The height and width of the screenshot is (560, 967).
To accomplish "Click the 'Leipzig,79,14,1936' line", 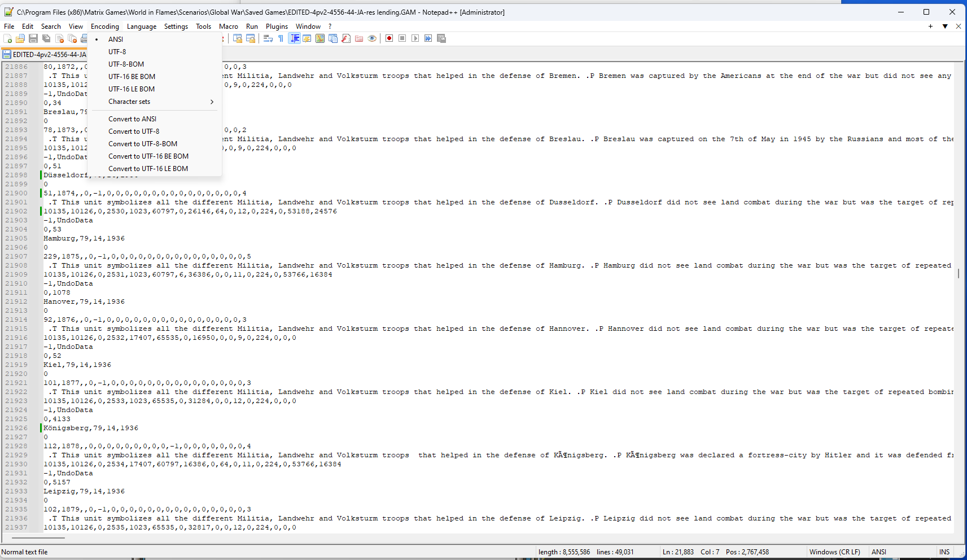I will tap(84, 491).
